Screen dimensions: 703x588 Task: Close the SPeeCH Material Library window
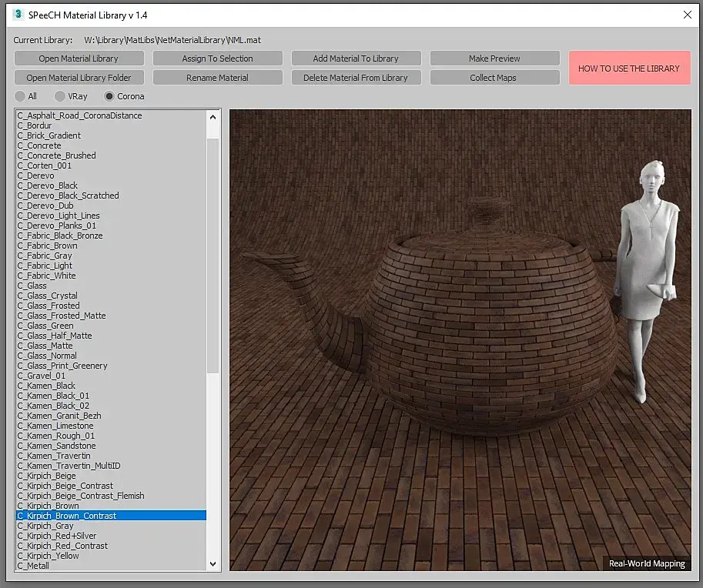(x=687, y=15)
